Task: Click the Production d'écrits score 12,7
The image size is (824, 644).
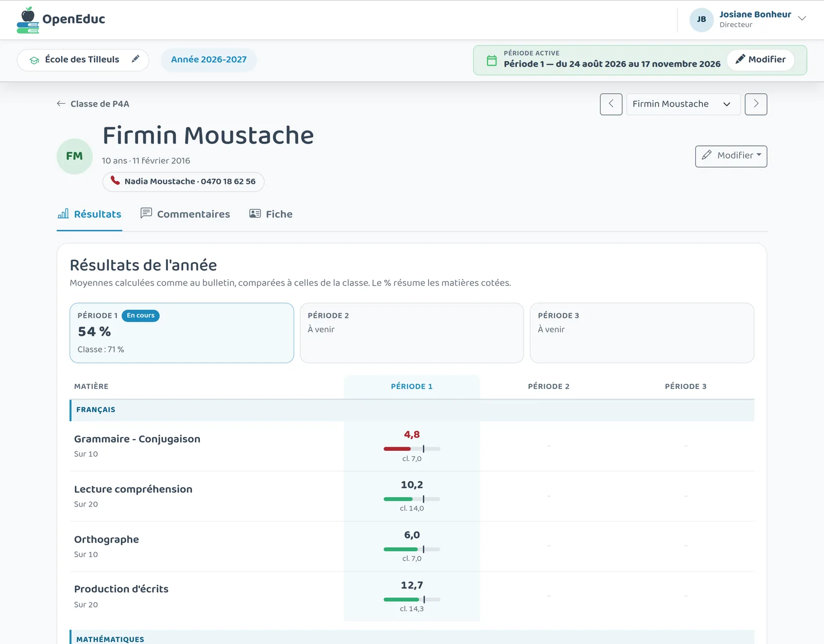Action: click(x=412, y=585)
